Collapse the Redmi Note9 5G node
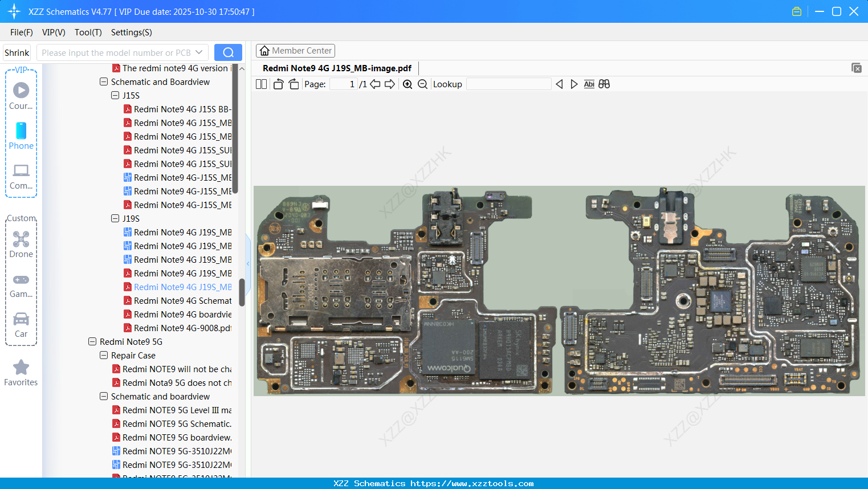868x489 pixels. pyautogui.click(x=92, y=342)
